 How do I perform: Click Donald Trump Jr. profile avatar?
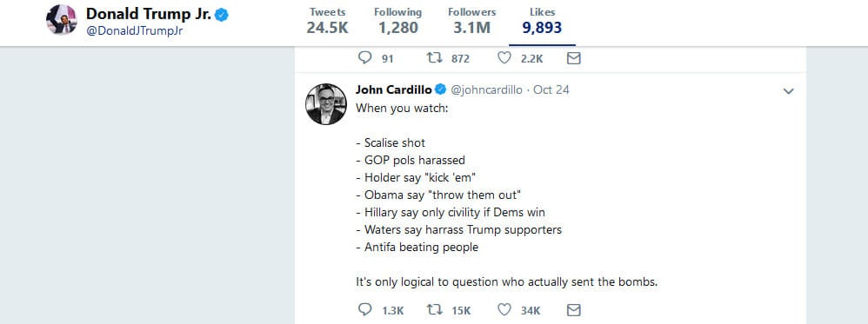pos(62,20)
